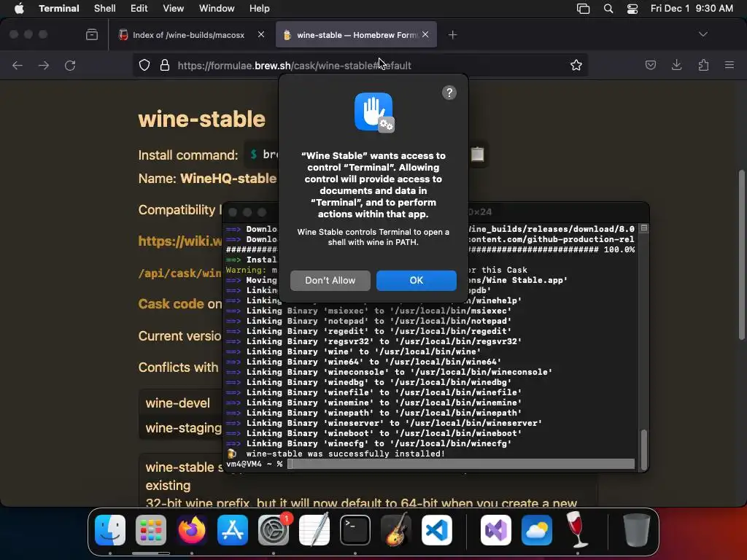The height and width of the screenshot is (560, 747).
Task: Open Firefox from the Dock
Action: [192, 530]
